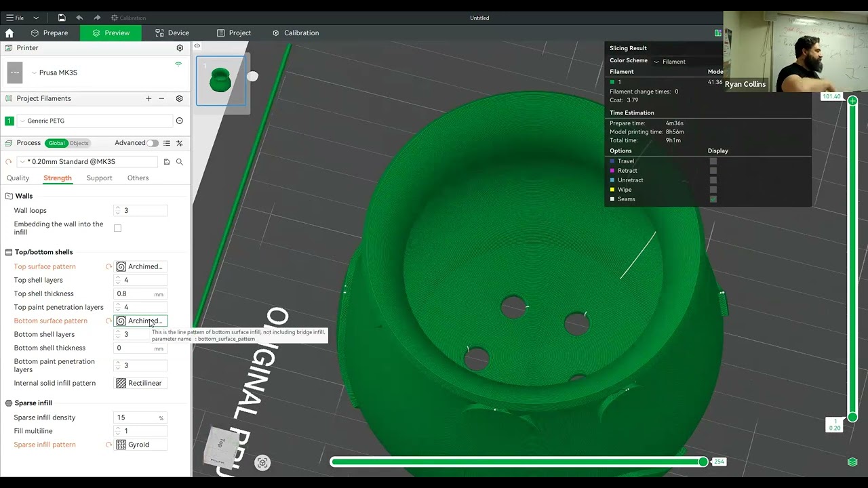Select the plate 1 thumbnail
The image size is (868, 488).
coord(221,81)
